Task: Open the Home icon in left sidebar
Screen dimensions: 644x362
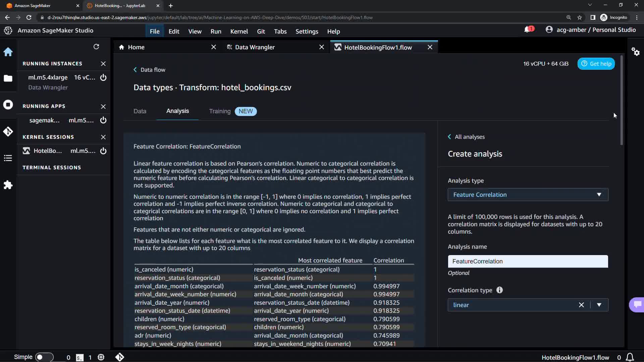Action: click(8, 52)
